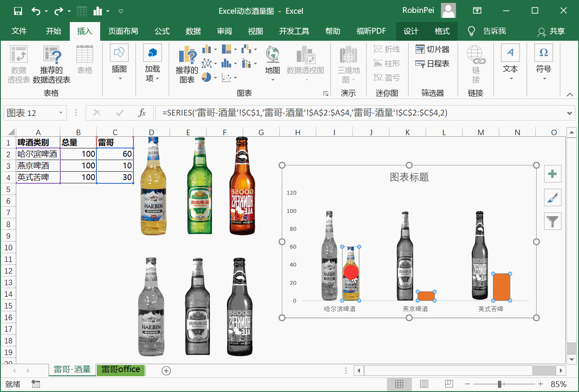Open 3D map 三维地图 button

point(348,64)
